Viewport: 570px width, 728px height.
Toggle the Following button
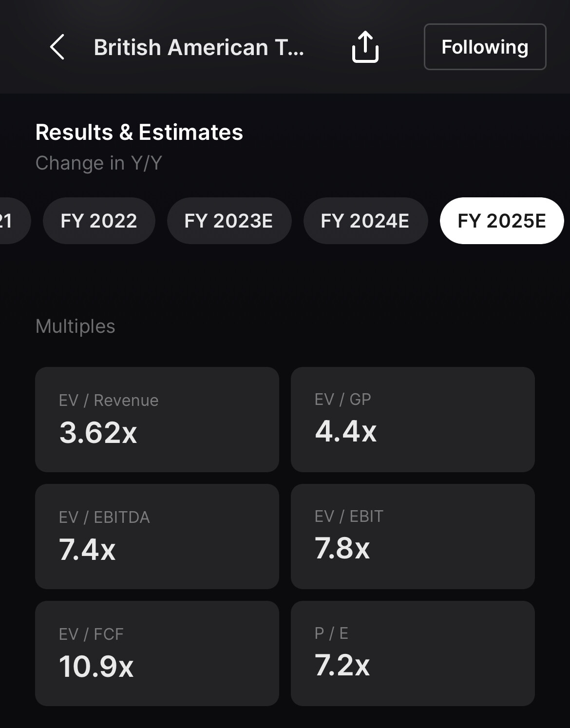coord(485,47)
